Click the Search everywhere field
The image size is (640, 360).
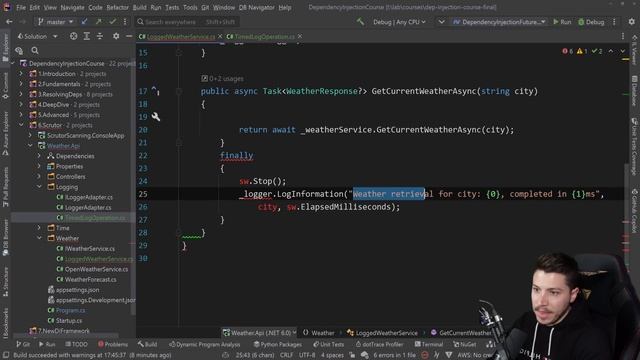187,22
